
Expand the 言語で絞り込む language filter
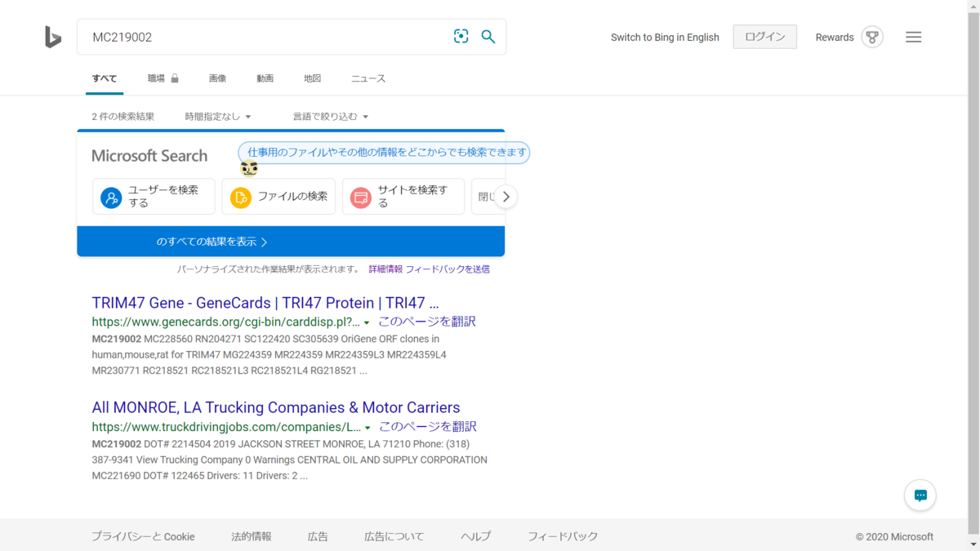[x=331, y=117]
